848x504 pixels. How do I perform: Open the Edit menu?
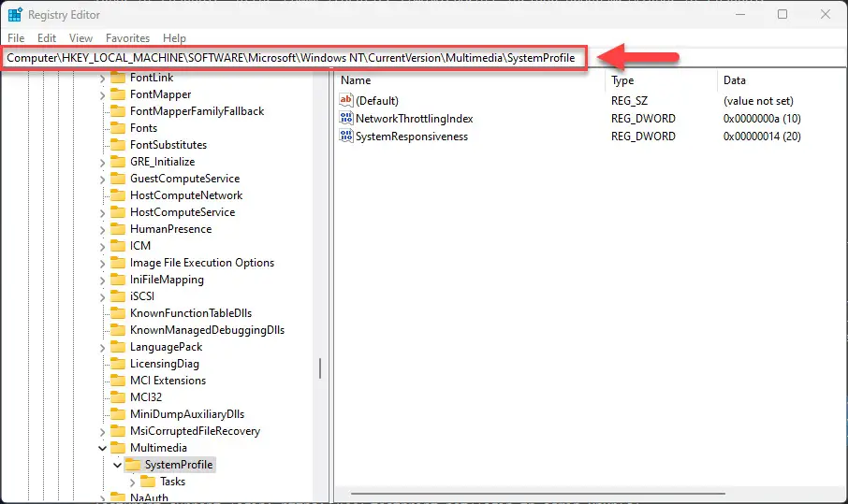(47, 37)
